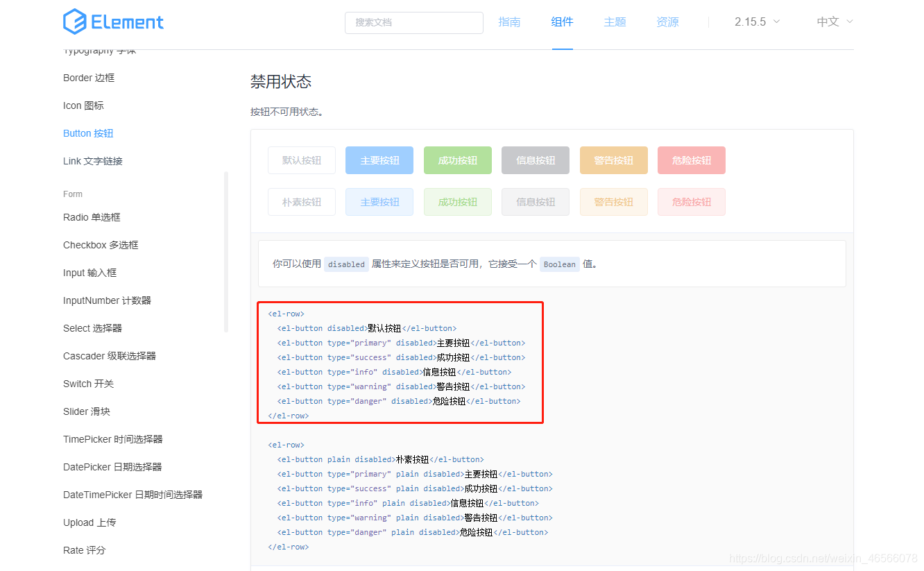The height and width of the screenshot is (571, 924).
Task: Open Switch 开关 sidebar item
Action: point(88,384)
